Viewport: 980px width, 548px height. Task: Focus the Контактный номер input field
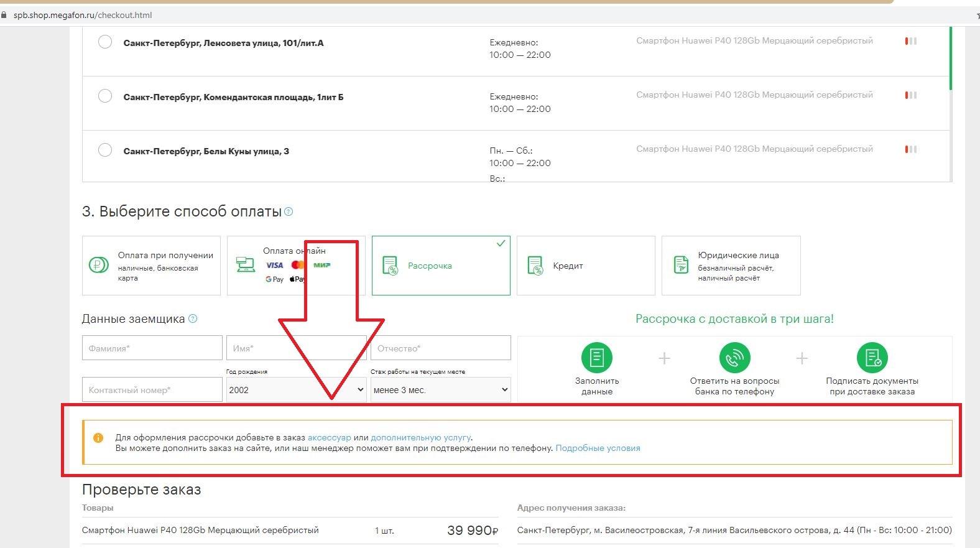point(152,390)
